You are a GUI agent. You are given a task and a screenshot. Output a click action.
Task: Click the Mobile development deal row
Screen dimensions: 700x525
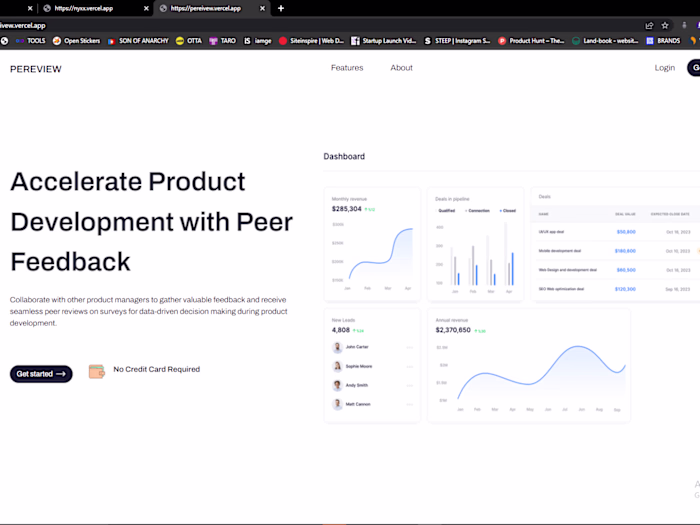(x=615, y=251)
